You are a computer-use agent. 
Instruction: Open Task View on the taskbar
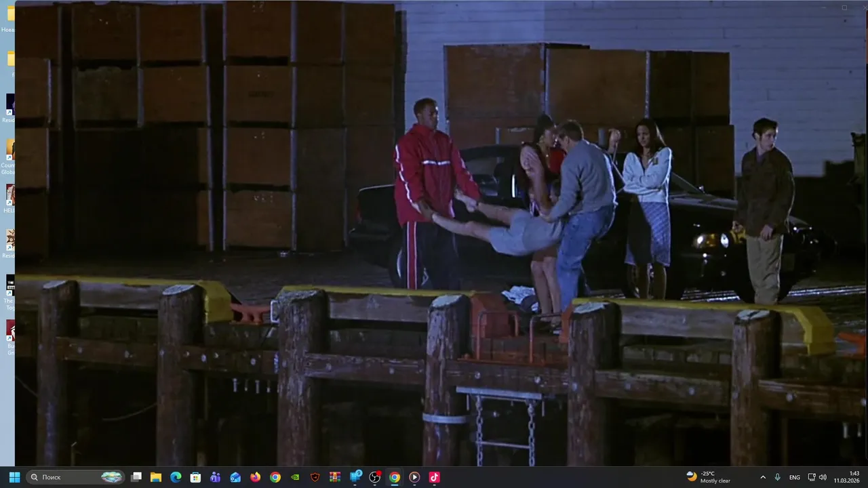pos(136,477)
